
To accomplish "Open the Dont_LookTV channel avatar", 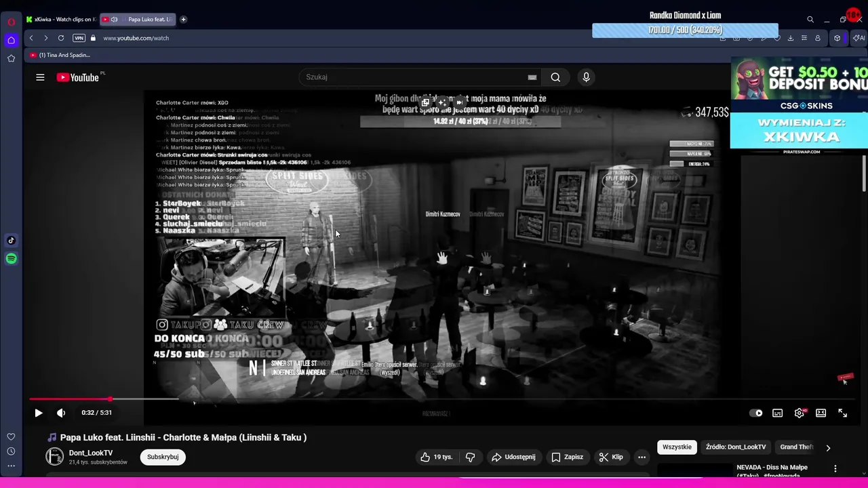I will 54,457.
